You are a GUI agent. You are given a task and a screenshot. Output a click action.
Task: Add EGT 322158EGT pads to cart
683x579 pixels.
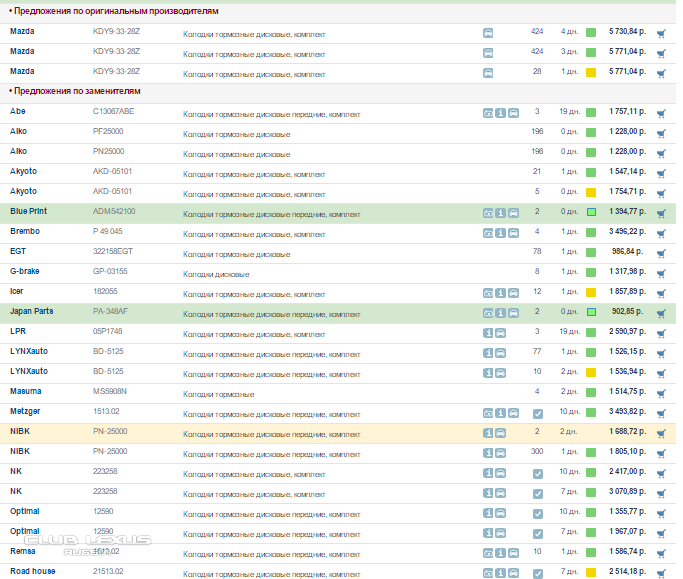point(661,252)
